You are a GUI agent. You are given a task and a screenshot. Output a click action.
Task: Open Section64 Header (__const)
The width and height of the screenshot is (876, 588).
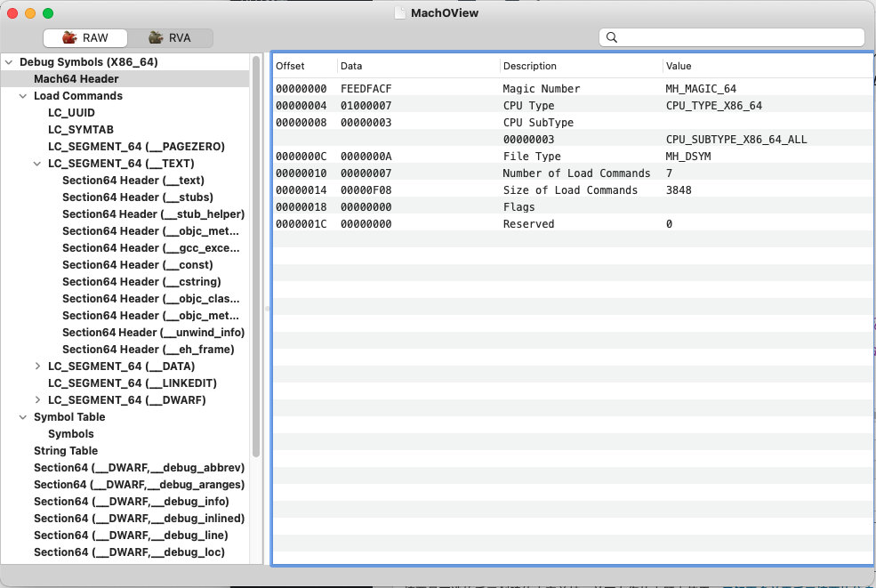click(138, 265)
